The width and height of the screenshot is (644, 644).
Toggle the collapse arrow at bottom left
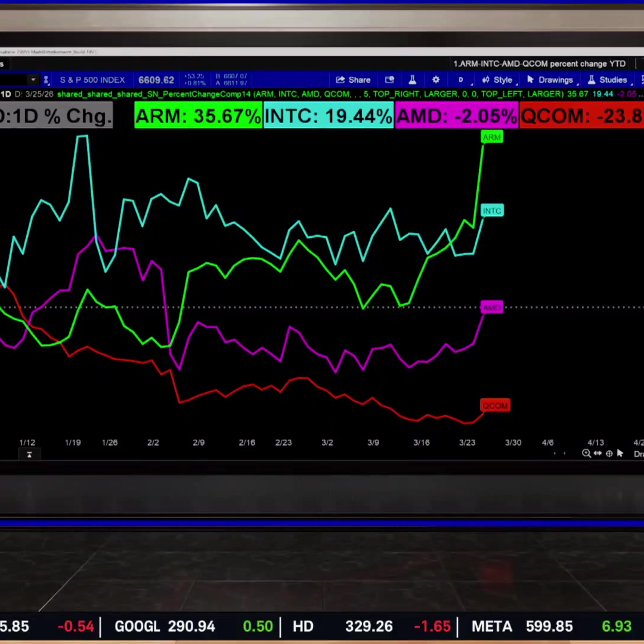point(29,455)
